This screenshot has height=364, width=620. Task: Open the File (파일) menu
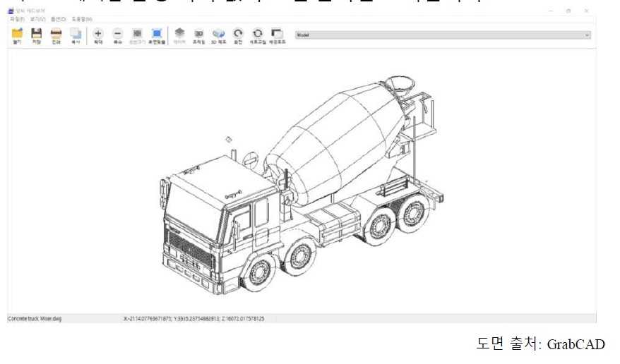[x=17, y=19]
